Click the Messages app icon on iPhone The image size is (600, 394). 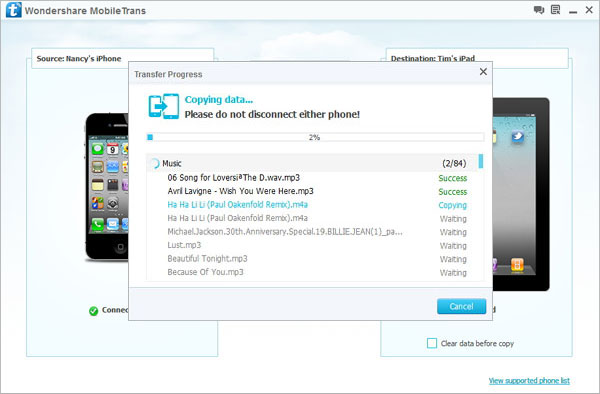coord(97,149)
